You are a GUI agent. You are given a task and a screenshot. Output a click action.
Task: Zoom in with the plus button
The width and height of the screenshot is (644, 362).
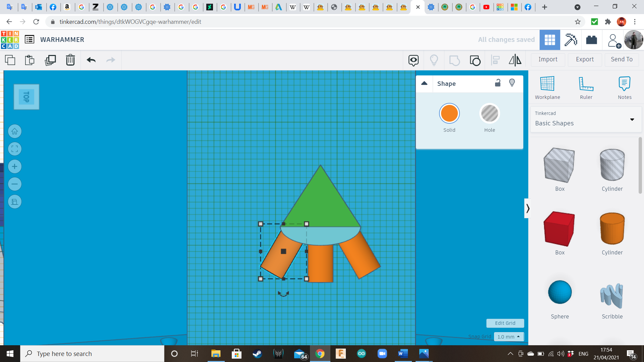tap(15, 167)
